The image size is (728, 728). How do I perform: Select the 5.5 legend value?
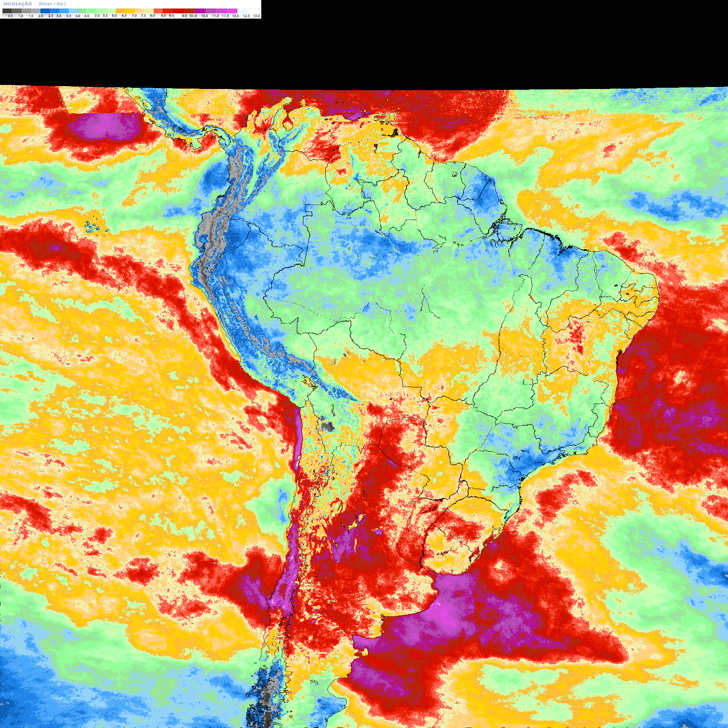(x=105, y=15)
